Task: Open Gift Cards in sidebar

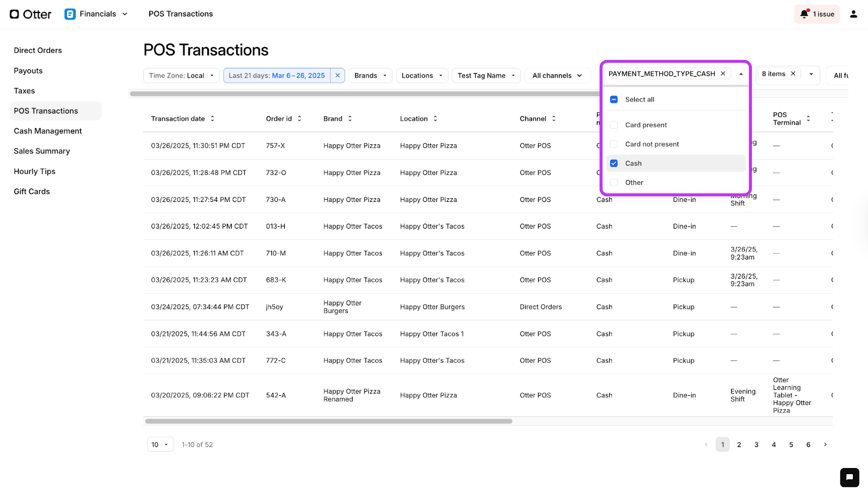Action: click(x=32, y=191)
